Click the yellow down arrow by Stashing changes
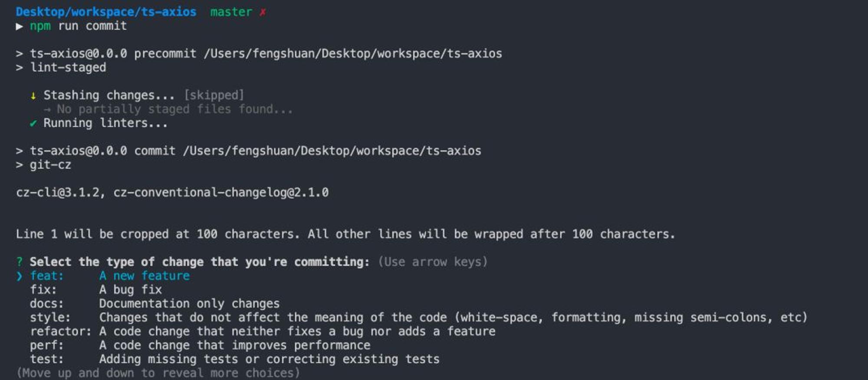Image resolution: width=868 pixels, height=380 pixels. pos(33,95)
